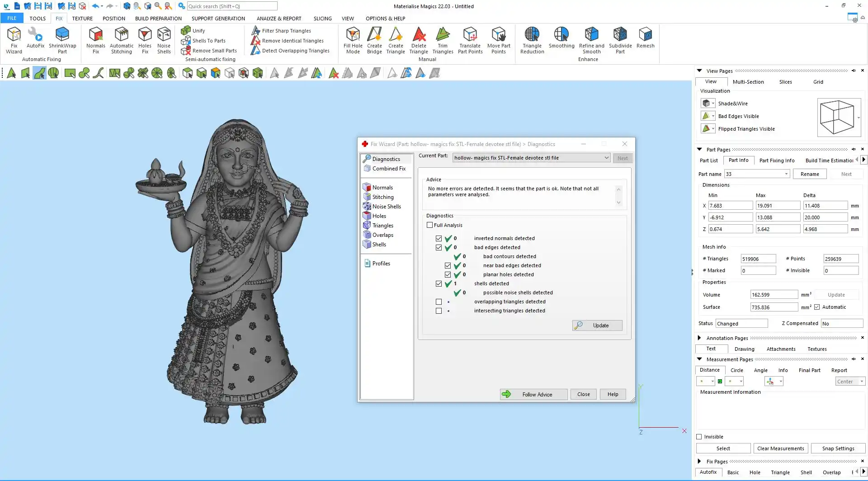This screenshot has width=868, height=481.
Task: Check overlapping triangles detected option
Action: [x=439, y=302]
